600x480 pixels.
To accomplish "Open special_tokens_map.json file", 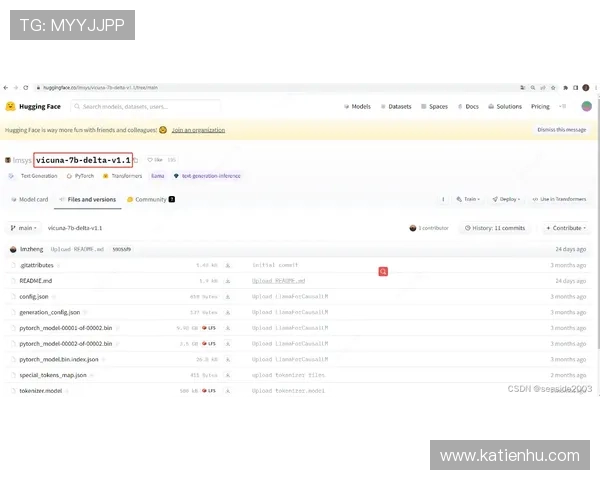I will click(53, 375).
